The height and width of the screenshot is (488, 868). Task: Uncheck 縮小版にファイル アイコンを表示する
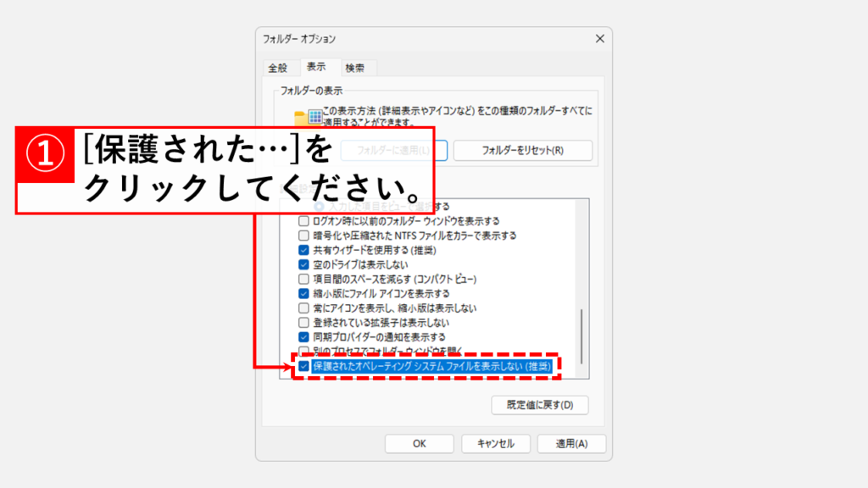(304, 293)
